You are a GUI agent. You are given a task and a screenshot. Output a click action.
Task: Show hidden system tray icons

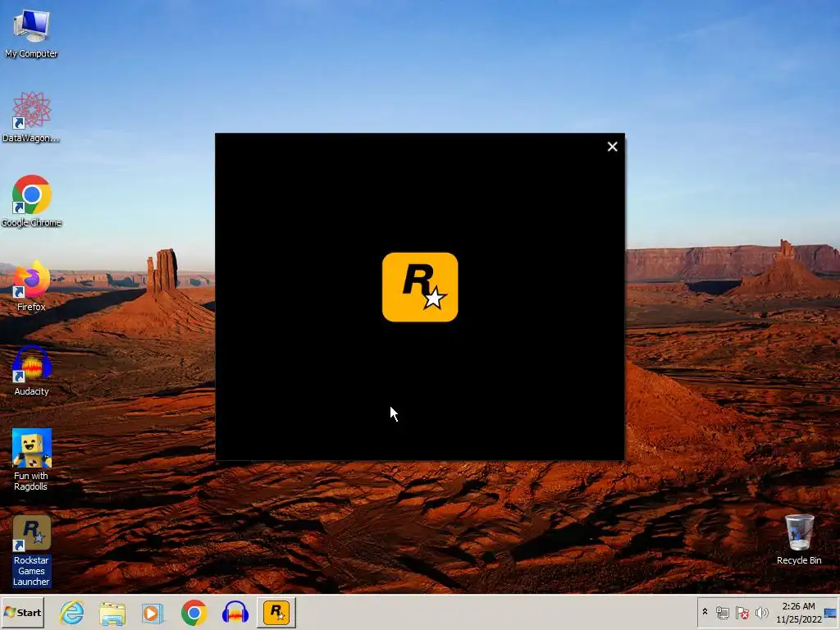[705, 612]
